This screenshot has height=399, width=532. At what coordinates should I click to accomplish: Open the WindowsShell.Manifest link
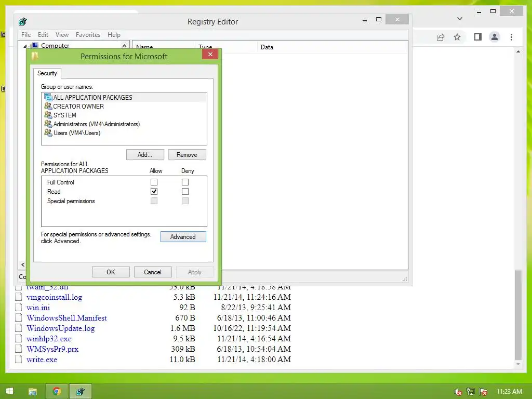[x=67, y=318]
